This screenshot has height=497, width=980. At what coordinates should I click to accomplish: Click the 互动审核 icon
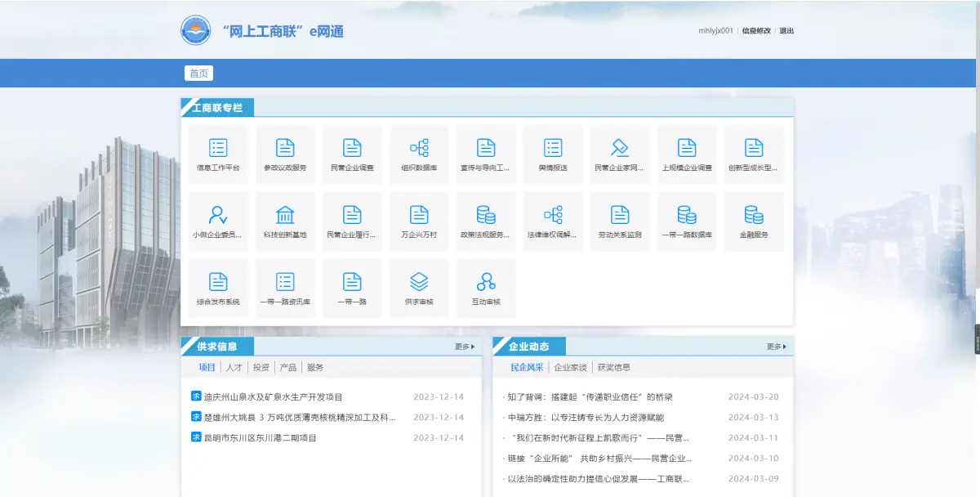(486, 282)
